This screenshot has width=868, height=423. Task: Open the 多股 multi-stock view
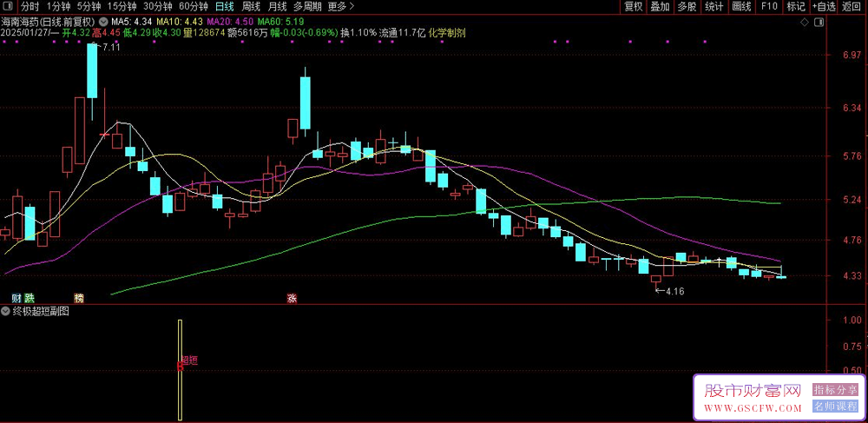click(687, 7)
